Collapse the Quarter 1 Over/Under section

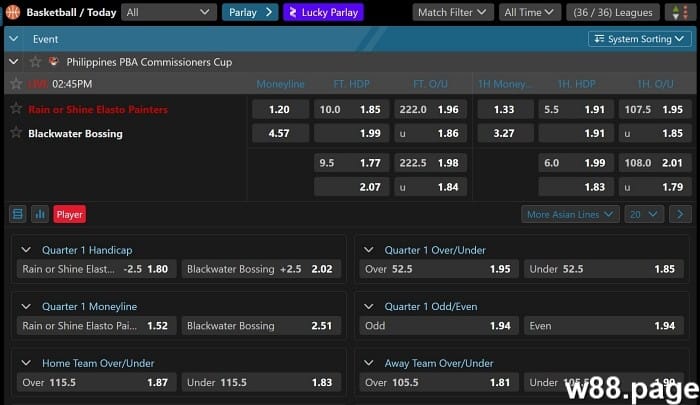369,250
